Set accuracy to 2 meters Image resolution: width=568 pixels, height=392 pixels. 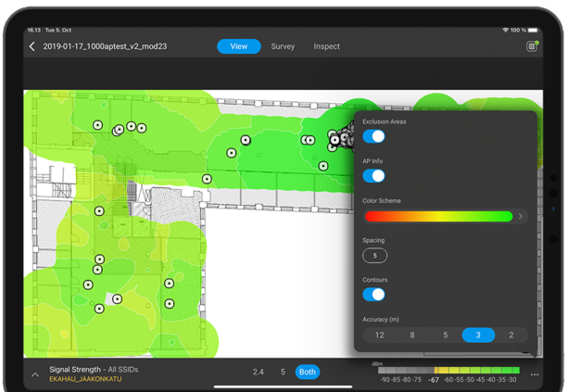pyautogui.click(x=511, y=335)
